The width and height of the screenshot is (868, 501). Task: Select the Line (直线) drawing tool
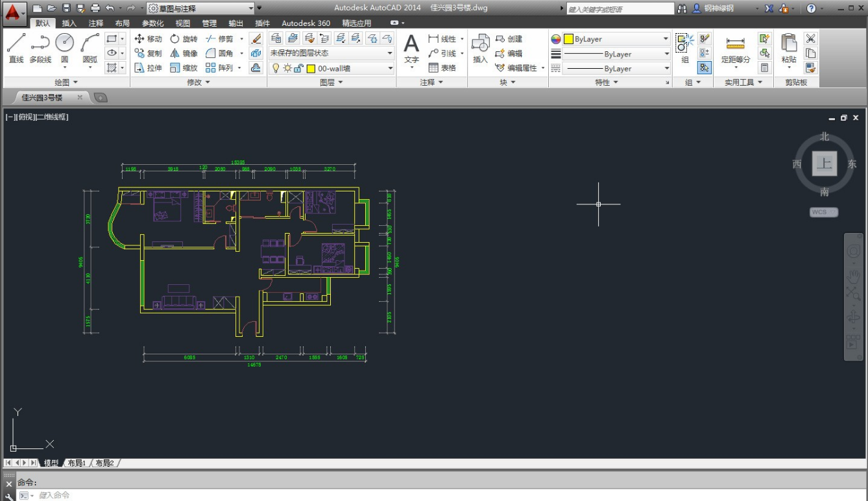pos(16,49)
